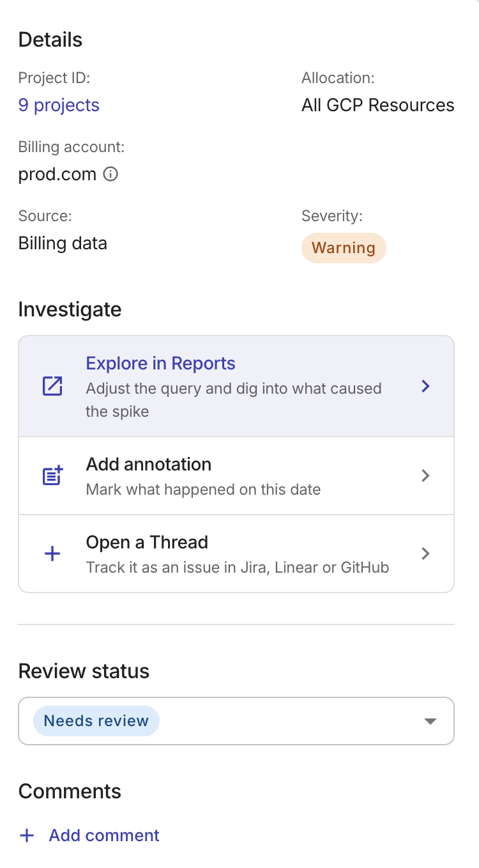Click the external-link icon beside Explore in Reports
Viewport: 479px width, 868px height.
52,386
